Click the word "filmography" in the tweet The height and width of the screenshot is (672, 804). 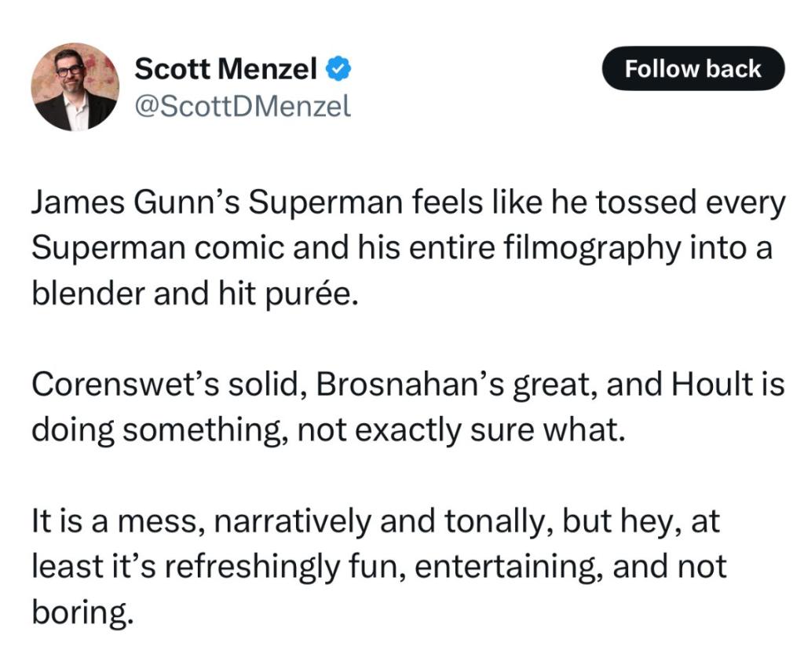coord(593,250)
